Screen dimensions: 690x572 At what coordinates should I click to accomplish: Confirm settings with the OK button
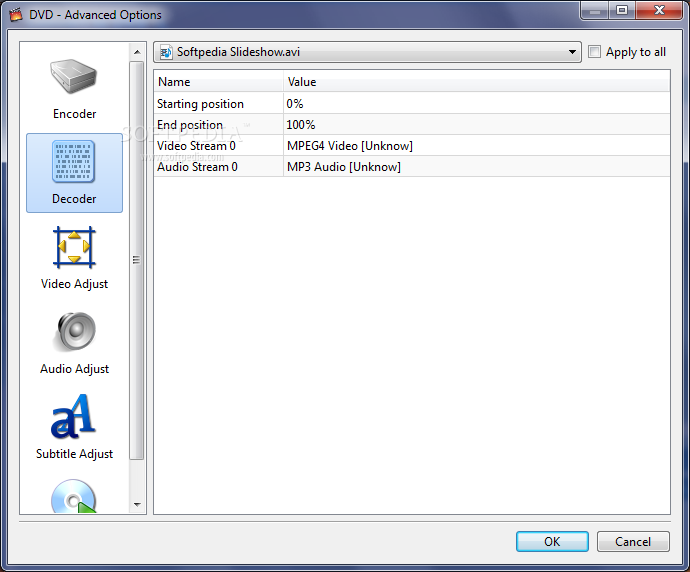[x=552, y=541]
